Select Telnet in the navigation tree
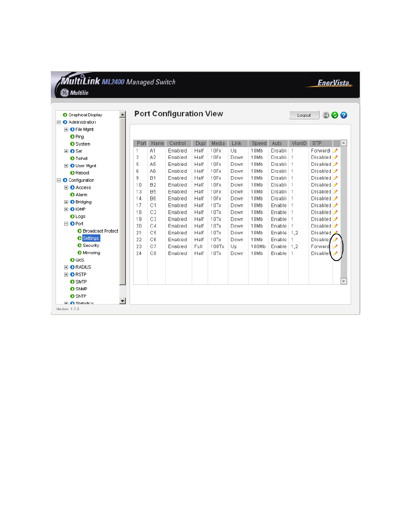The image size is (411, 532). click(x=81, y=159)
